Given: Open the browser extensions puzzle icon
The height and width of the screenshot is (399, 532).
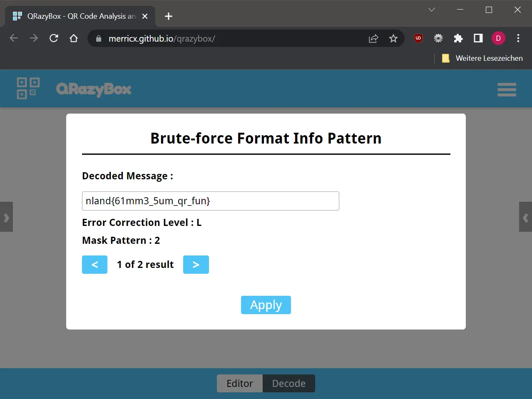Looking at the screenshot, I should click(x=458, y=38).
